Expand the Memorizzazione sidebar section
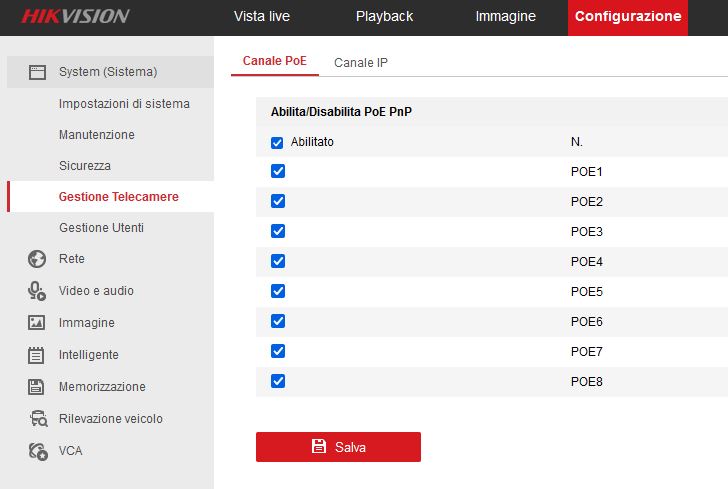This screenshot has height=489, width=728. [102, 387]
